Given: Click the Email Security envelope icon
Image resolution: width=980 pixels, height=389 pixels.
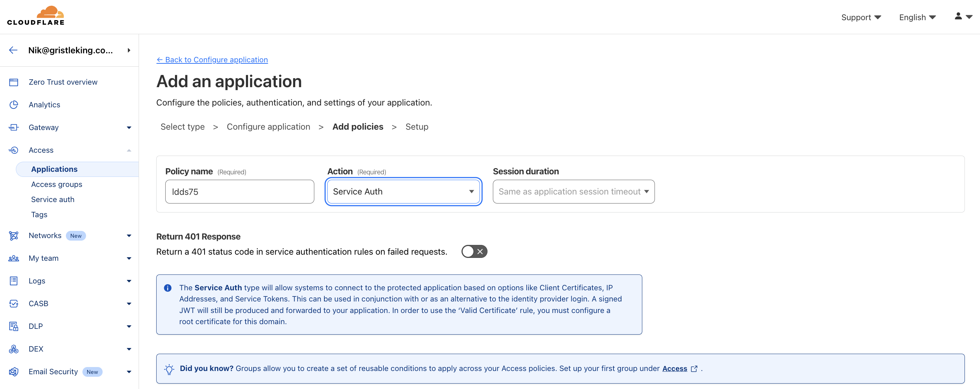Looking at the screenshot, I should [14, 371].
